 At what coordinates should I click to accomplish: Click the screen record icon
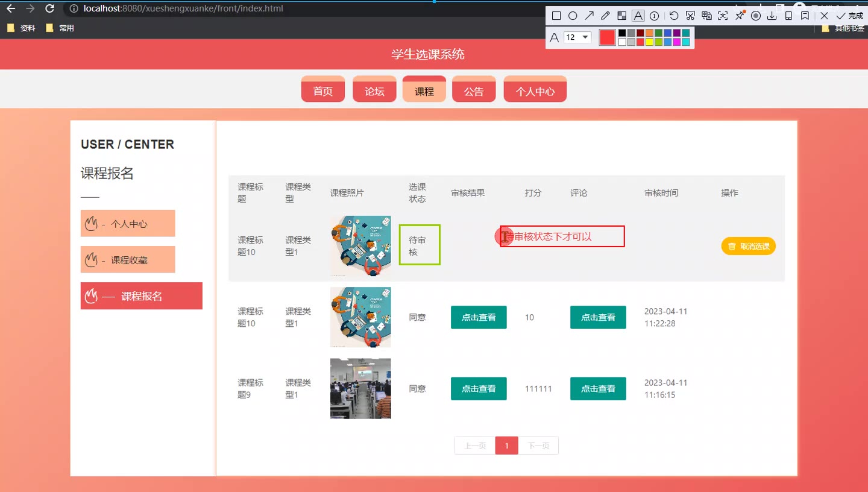tap(756, 16)
